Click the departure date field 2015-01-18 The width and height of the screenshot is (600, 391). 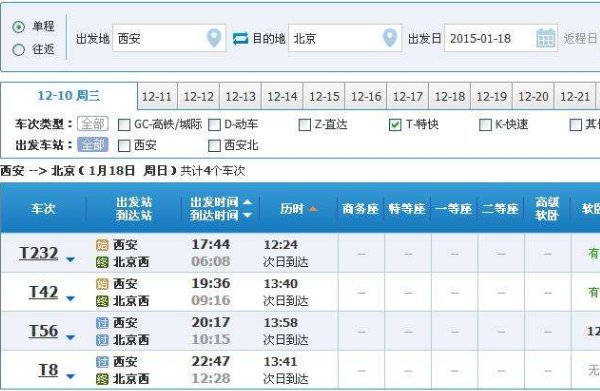(501, 38)
